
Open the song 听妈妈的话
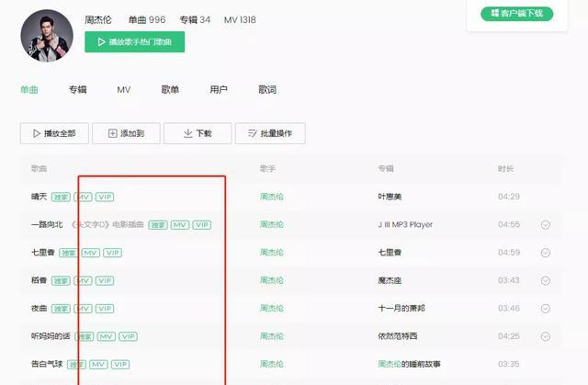coord(51,336)
